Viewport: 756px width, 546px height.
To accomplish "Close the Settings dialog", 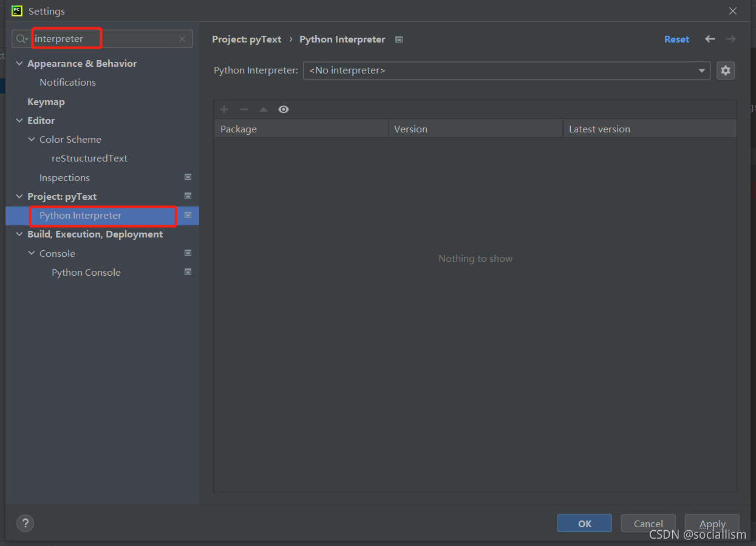I will click(x=733, y=11).
